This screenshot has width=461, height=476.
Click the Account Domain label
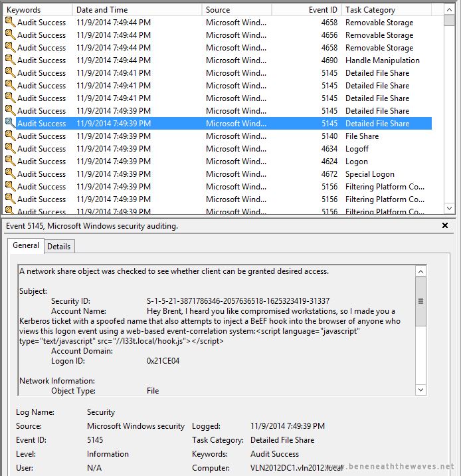tap(82, 351)
